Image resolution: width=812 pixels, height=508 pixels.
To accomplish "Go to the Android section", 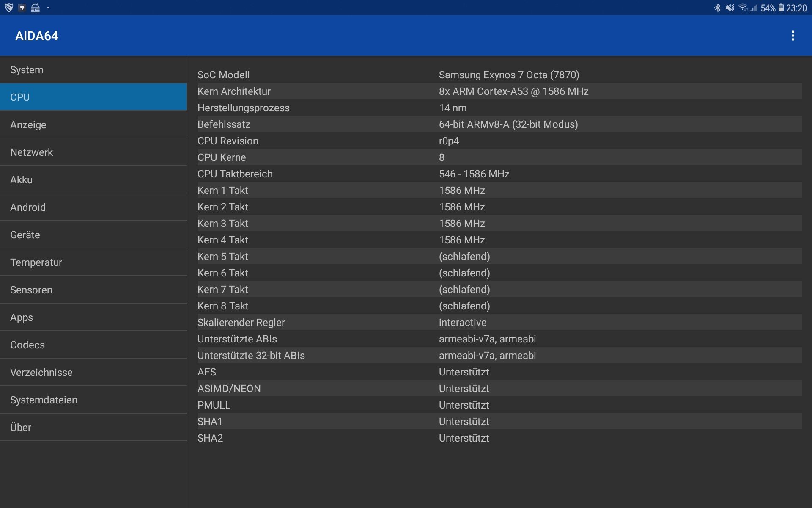I will (x=93, y=207).
